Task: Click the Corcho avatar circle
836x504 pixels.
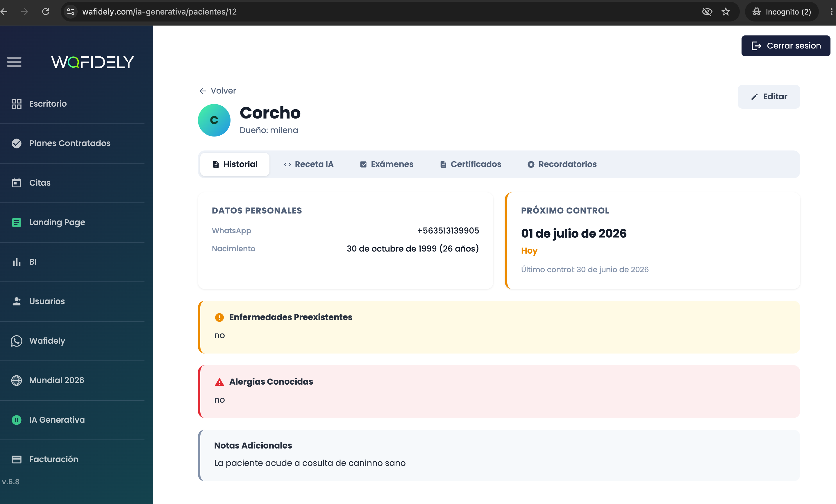Action: [214, 120]
